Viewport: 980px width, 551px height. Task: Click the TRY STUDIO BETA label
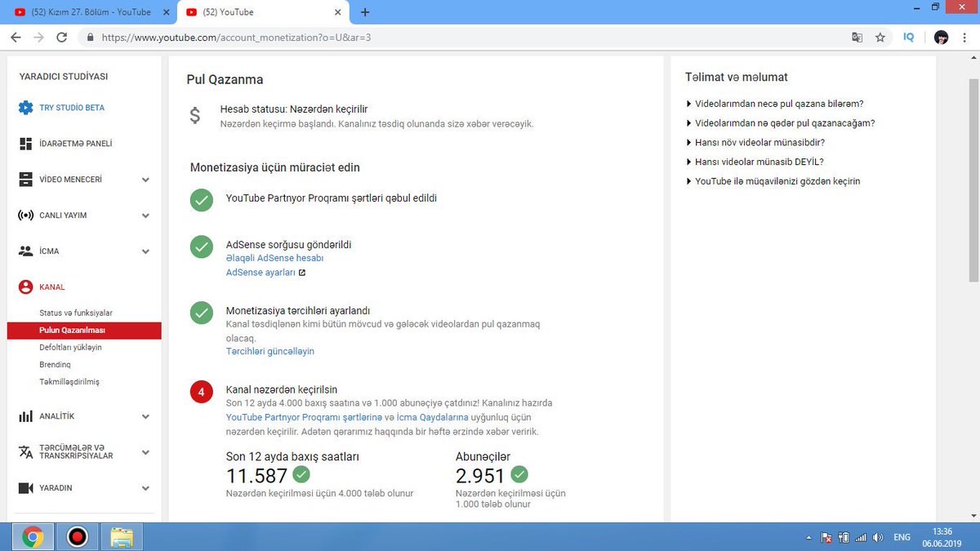(72, 108)
